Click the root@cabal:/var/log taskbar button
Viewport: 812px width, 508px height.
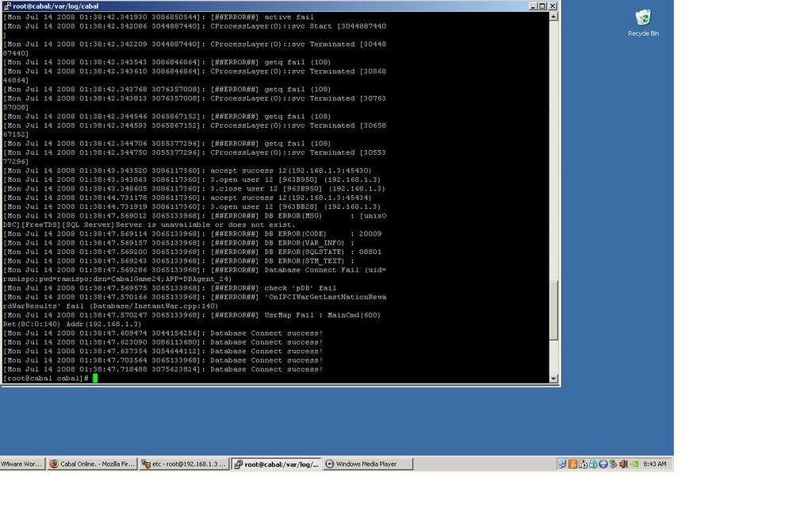point(276,464)
